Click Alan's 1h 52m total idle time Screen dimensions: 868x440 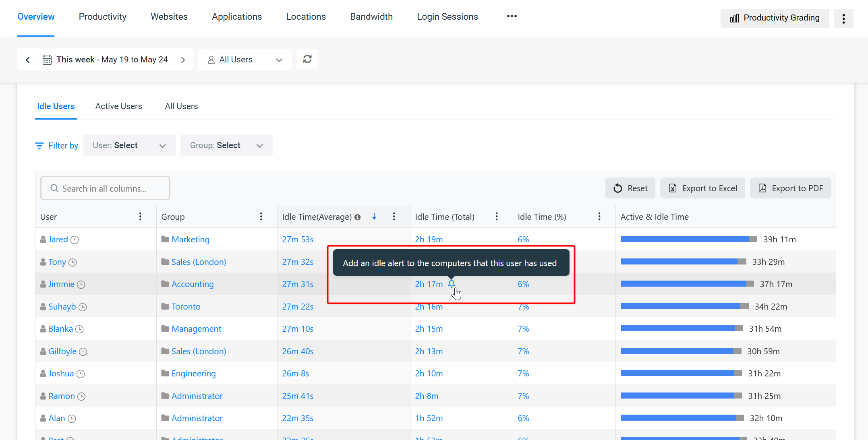coord(429,418)
